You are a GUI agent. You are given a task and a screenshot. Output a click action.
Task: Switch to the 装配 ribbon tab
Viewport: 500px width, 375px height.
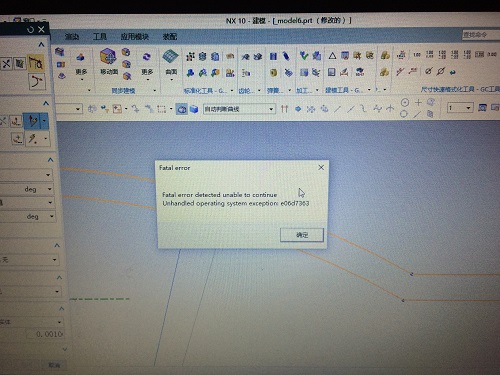point(169,37)
